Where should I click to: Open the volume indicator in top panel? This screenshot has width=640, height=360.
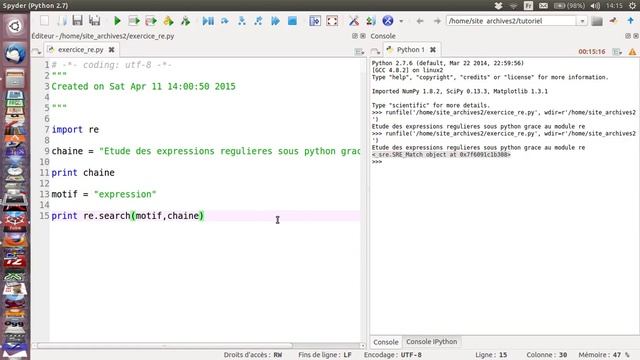pos(595,6)
